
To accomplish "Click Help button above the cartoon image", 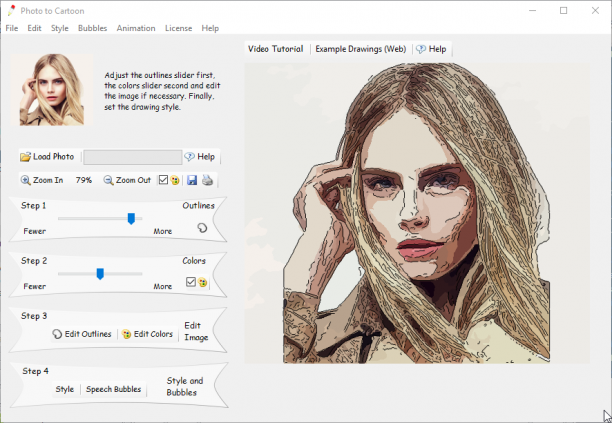I will point(431,49).
